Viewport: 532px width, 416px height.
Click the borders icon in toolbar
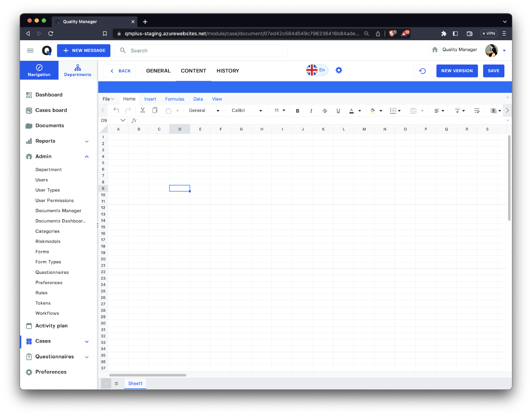coord(393,111)
